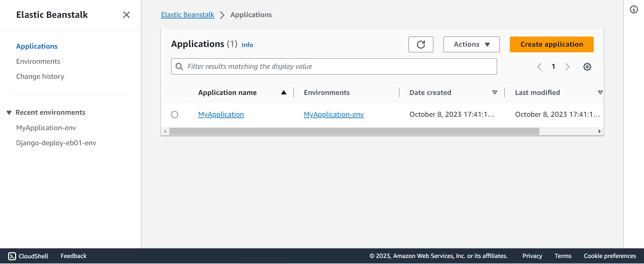This screenshot has height=264, width=644.
Task: Open Environments in the sidebar
Action: (38, 61)
